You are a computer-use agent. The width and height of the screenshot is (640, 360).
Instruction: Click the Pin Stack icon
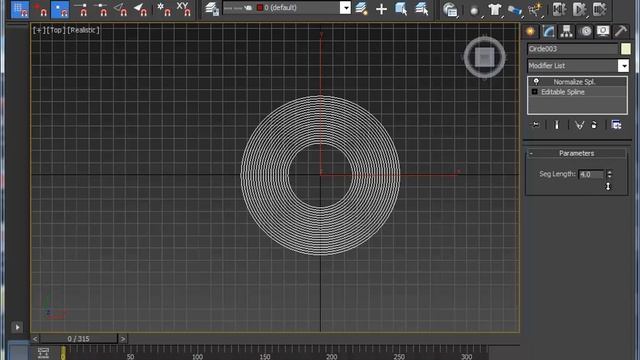coord(536,125)
